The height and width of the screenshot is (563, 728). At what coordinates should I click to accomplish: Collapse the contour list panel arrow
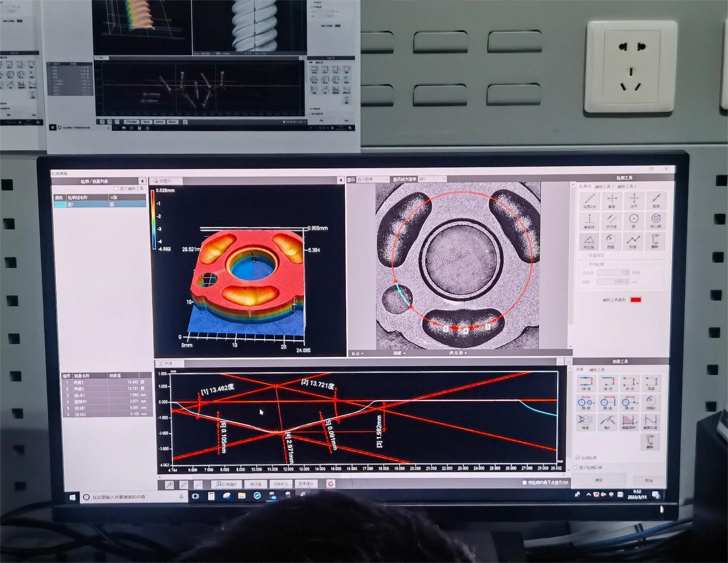[142, 181]
